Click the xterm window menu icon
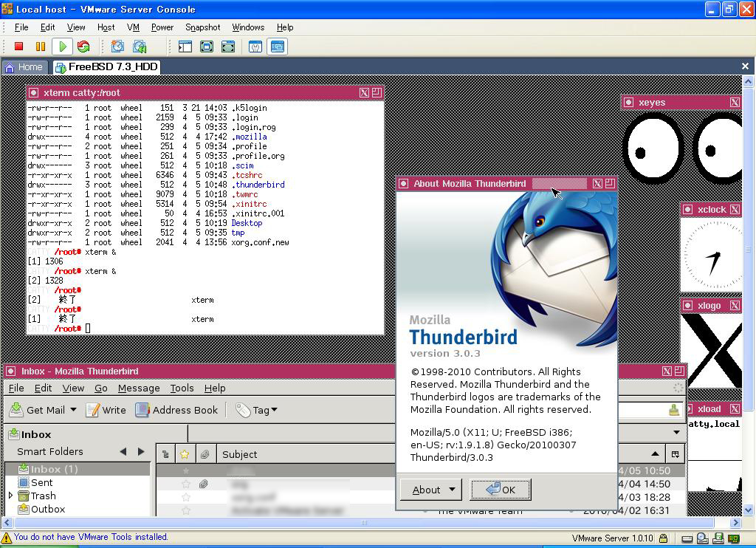This screenshot has width=756, height=548. 33,92
